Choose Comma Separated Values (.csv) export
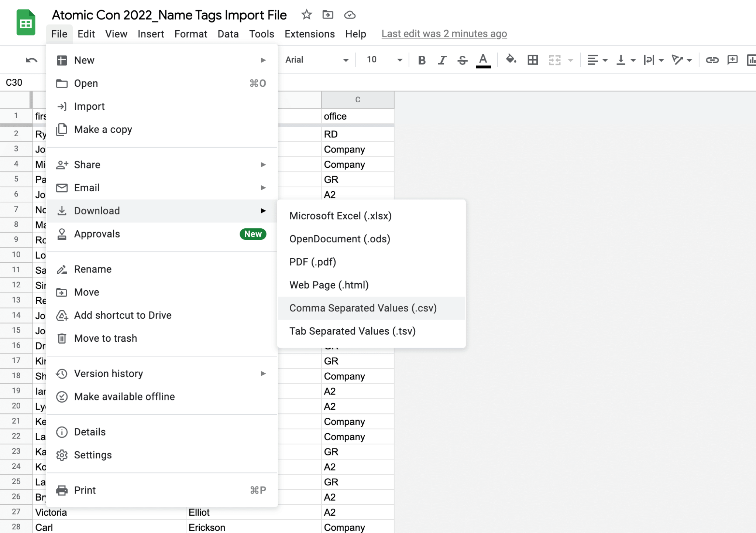The image size is (756, 533). point(363,308)
